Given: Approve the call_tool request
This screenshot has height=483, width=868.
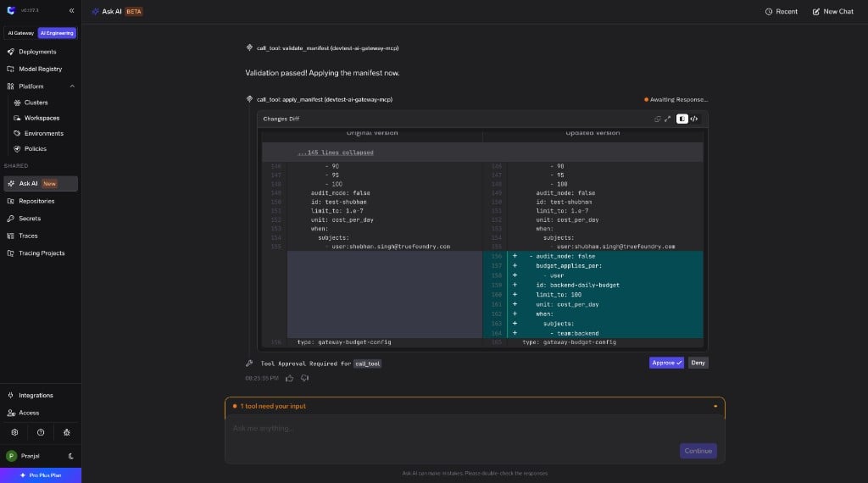Looking at the screenshot, I should point(666,363).
